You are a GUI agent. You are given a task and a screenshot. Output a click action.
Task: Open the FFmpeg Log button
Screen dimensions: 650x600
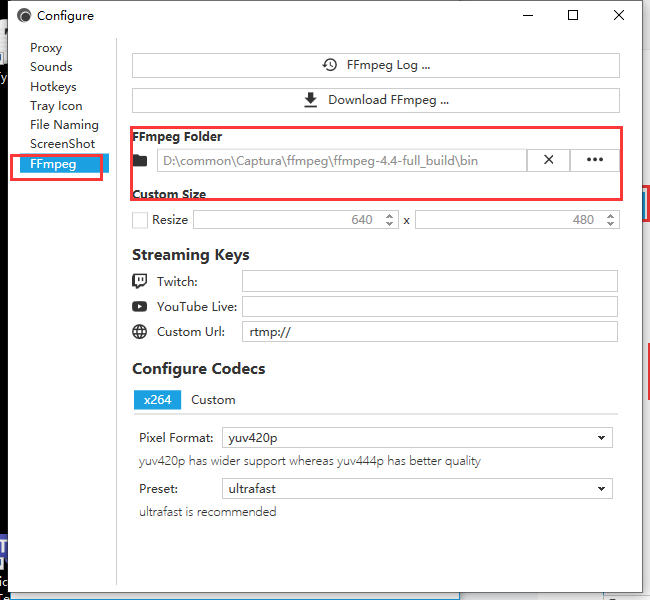tap(376, 65)
